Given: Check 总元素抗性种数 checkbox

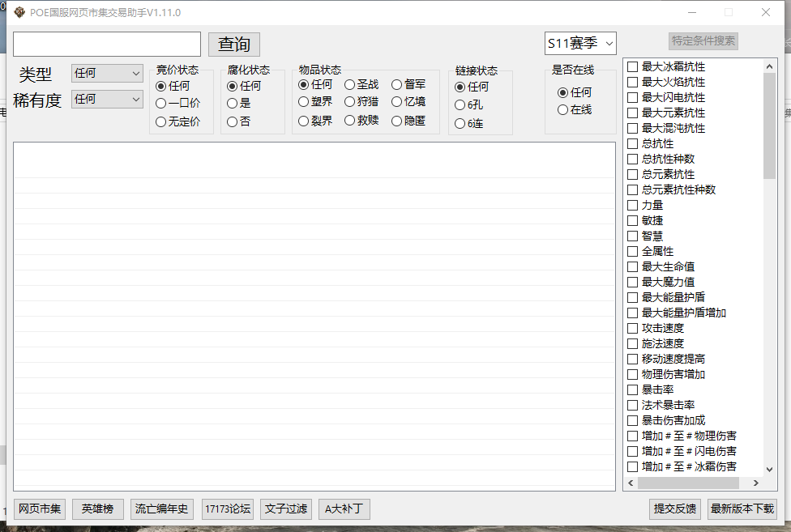Looking at the screenshot, I should click(633, 190).
